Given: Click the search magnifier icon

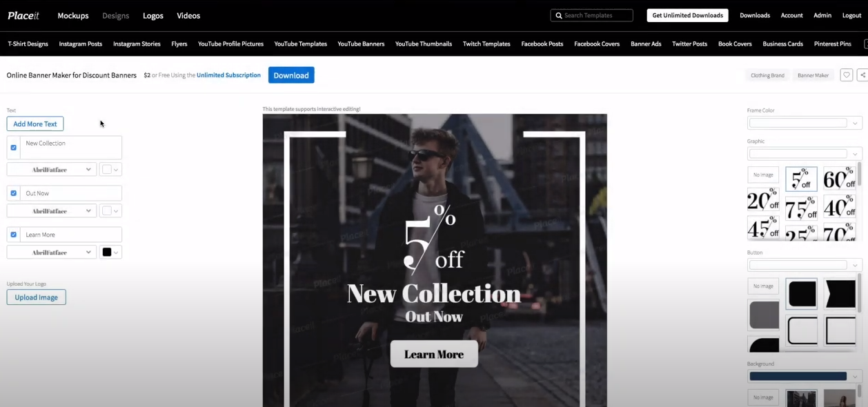Looking at the screenshot, I should 558,14.
